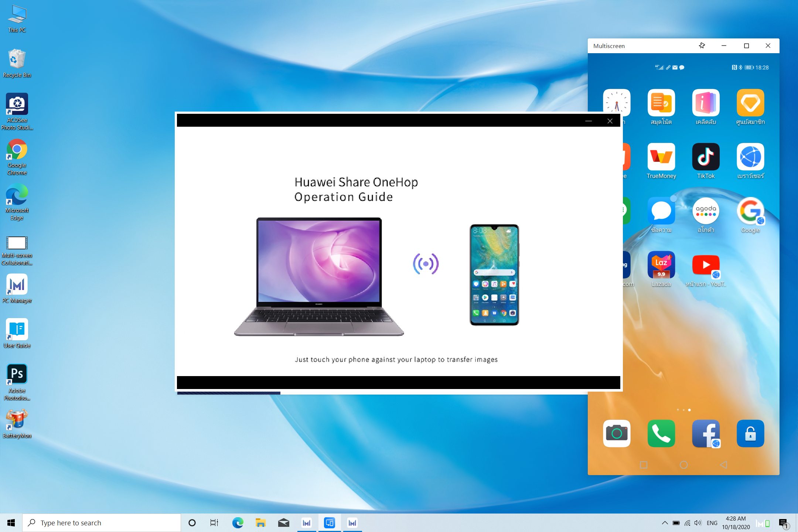Launch ACDSee Photo Studio shortcut
Viewport: 798px width, 532px height.
17,111
